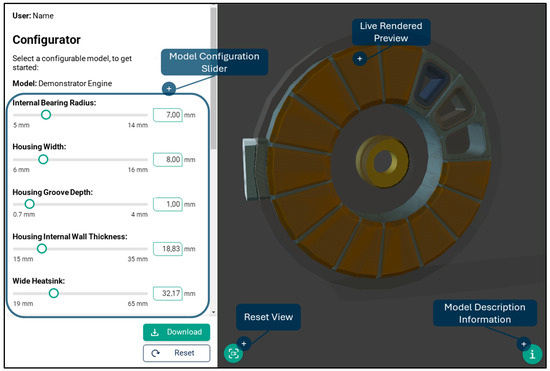Click the yellow bearing in 3D preview
550x371 pixels.
click(x=382, y=161)
